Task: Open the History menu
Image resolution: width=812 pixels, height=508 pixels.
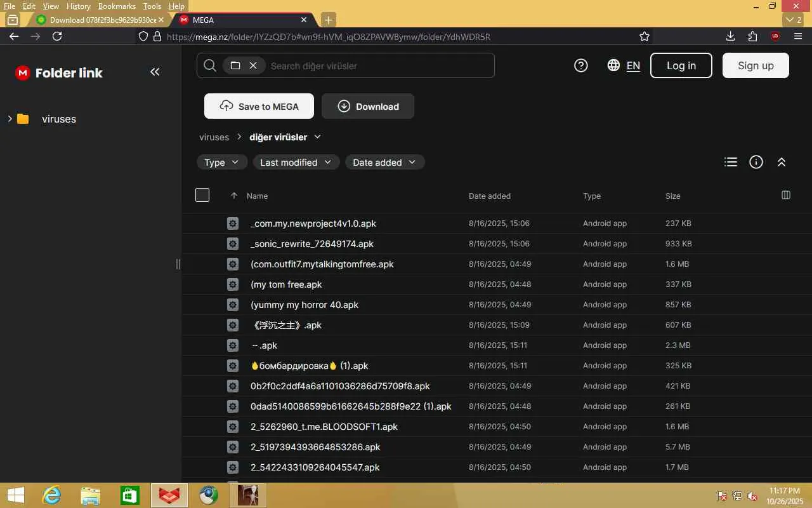Action: tap(79, 6)
